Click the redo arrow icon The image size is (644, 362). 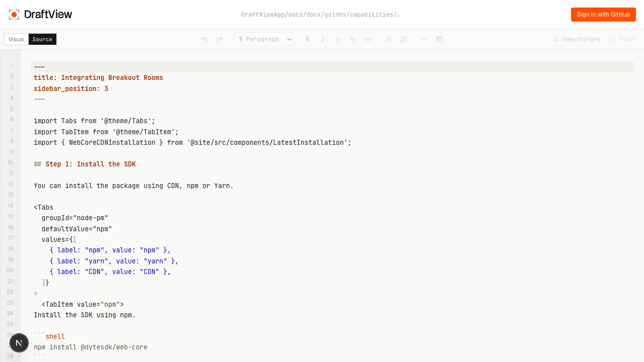220,39
